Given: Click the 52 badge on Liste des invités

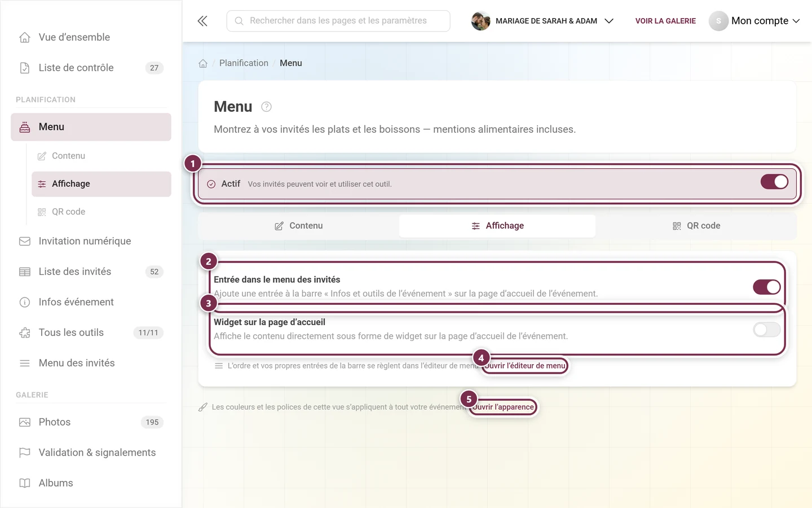Looking at the screenshot, I should tap(155, 271).
